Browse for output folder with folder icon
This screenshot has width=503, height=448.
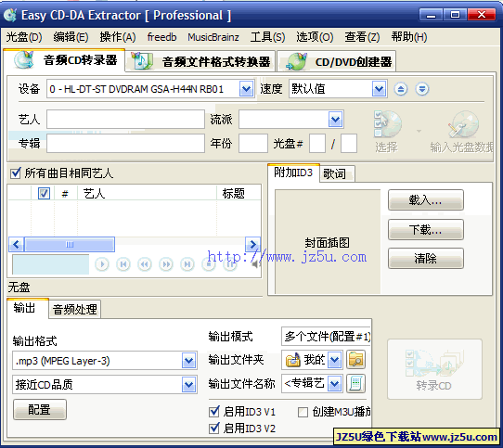355,360
